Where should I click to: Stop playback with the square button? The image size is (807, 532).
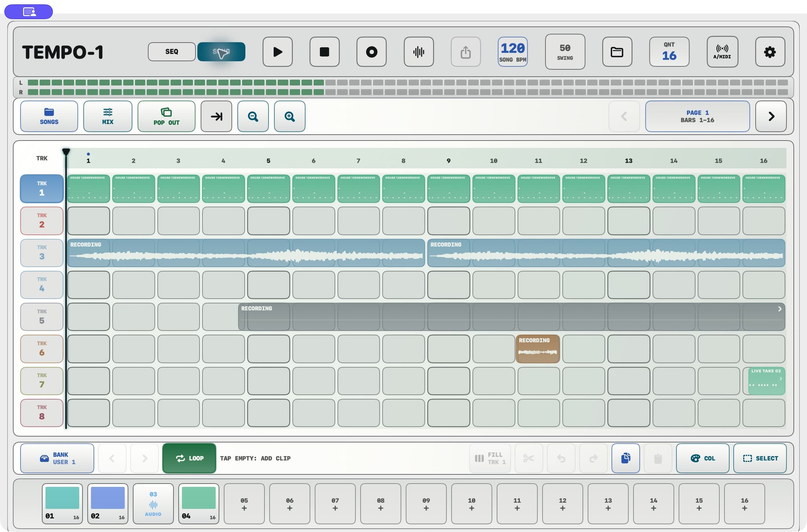pos(325,52)
